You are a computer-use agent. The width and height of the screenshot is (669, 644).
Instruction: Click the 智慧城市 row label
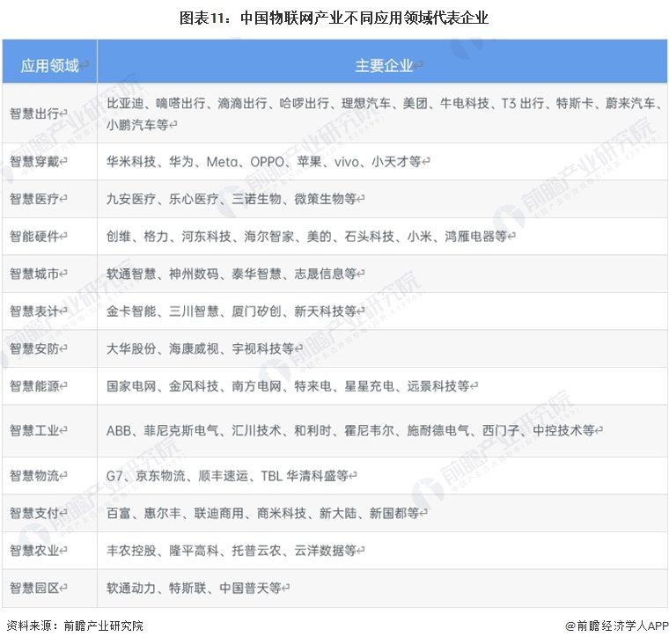coord(34,274)
